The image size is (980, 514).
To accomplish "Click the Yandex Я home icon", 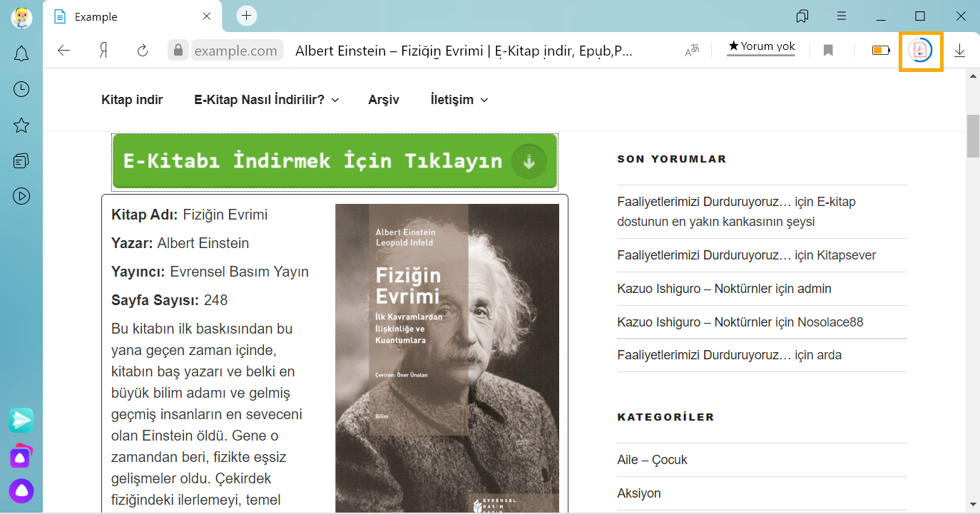I will pos(103,51).
